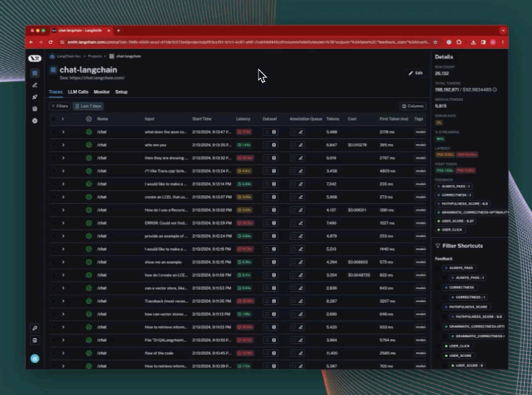The height and width of the screenshot is (395, 532).
Task: Open the Columns selector dropdown
Action: (x=413, y=106)
